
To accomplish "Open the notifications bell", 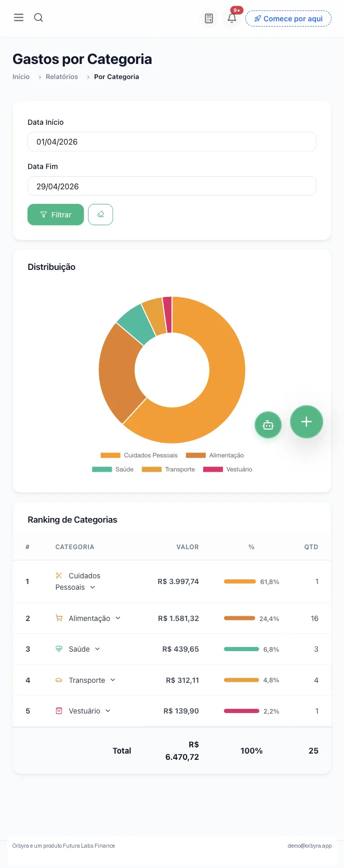I will click(232, 18).
